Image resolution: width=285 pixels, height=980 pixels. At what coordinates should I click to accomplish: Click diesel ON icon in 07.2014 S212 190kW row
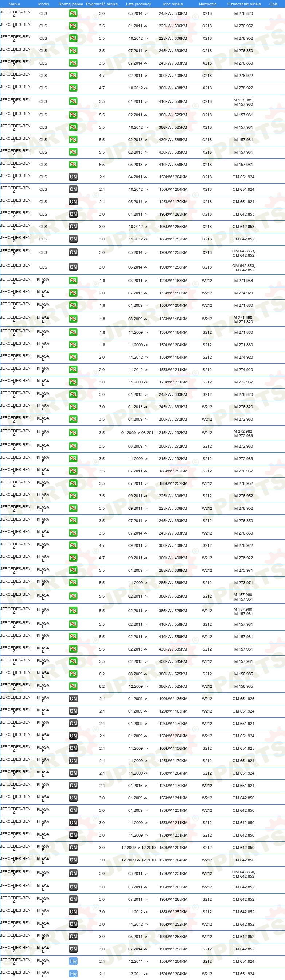pos(73,949)
